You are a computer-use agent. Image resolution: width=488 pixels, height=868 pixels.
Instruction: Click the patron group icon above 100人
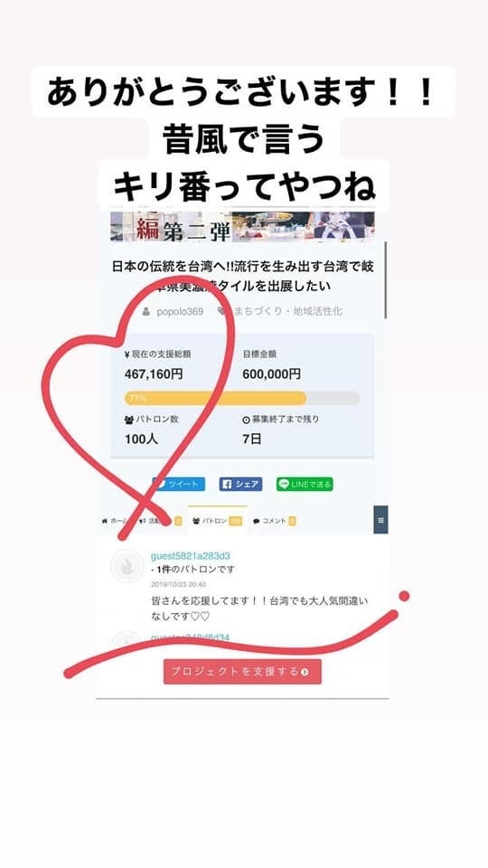[129, 420]
